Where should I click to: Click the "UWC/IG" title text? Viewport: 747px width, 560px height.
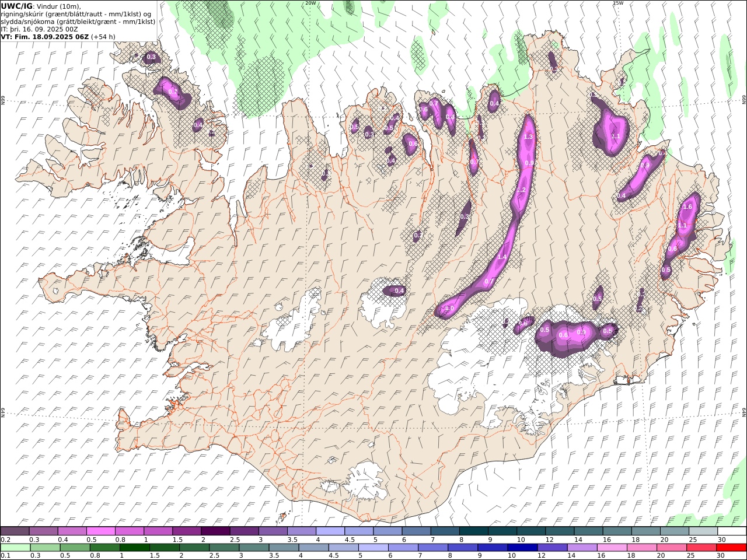(x=17, y=6)
